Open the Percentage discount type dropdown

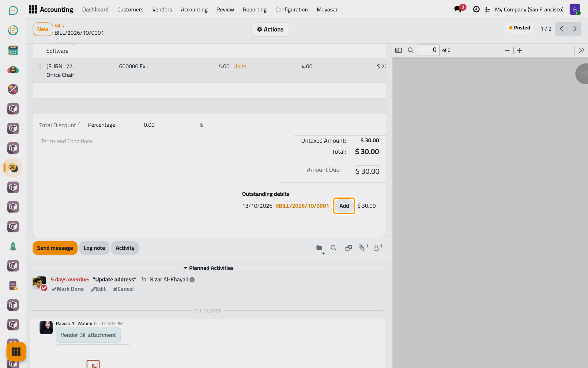(x=102, y=125)
